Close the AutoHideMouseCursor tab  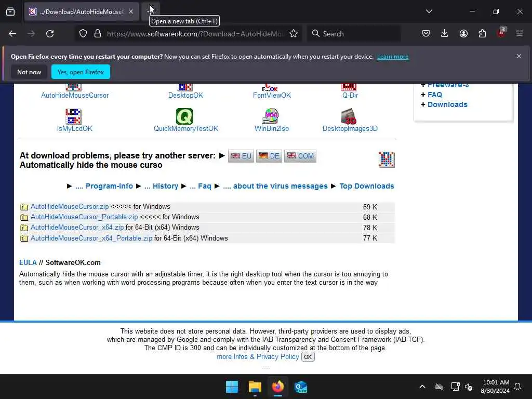coord(131,11)
